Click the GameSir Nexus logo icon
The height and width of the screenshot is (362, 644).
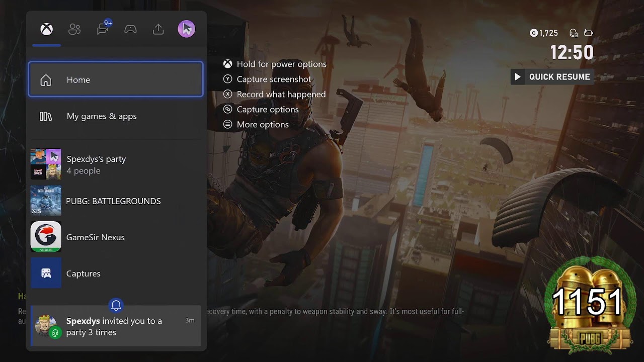point(46,237)
